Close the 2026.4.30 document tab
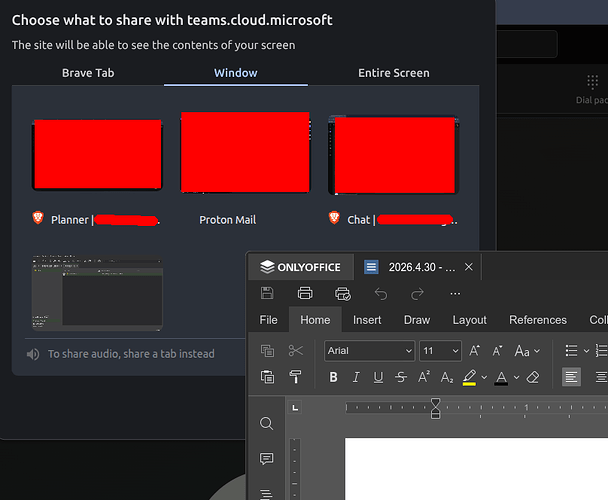This screenshot has height=500, width=608. click(469, 267)
